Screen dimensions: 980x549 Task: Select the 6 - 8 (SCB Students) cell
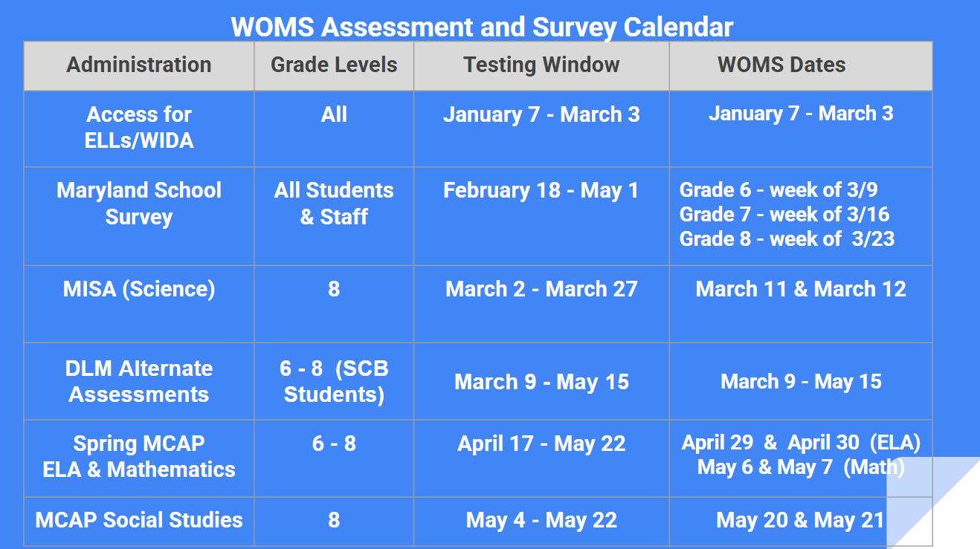[x=334, y=381]
